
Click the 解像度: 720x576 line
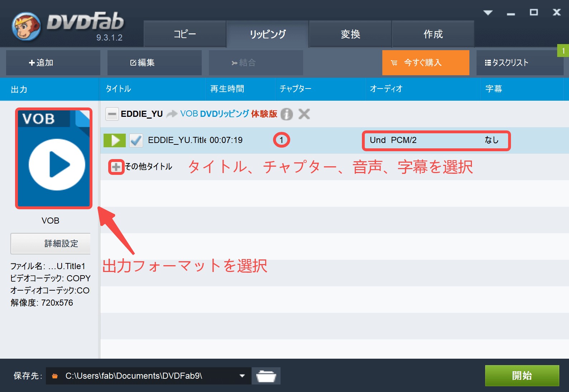point(42,303)
